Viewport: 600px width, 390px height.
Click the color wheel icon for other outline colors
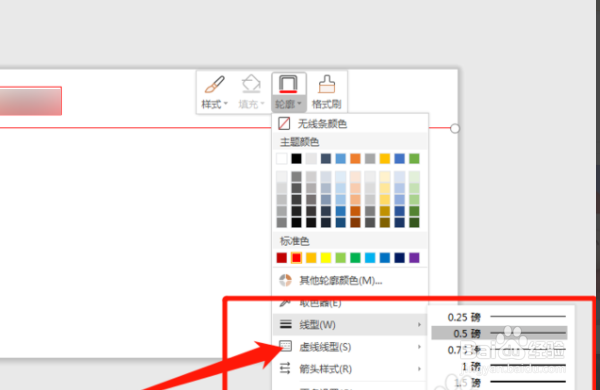tap(285, 280)
